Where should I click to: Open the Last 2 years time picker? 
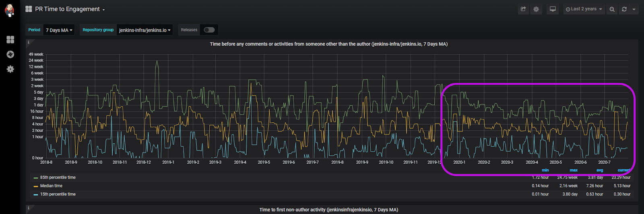pyautogui.click(x=584, y=9)
